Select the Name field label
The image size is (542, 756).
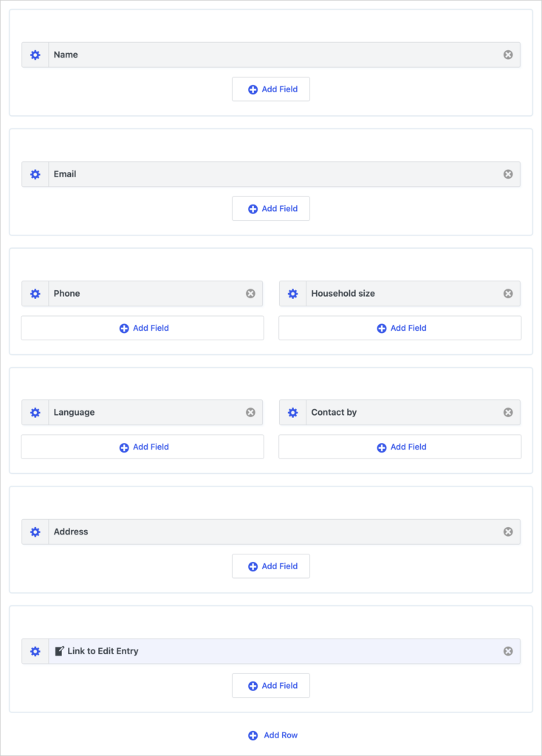point(66,55)
